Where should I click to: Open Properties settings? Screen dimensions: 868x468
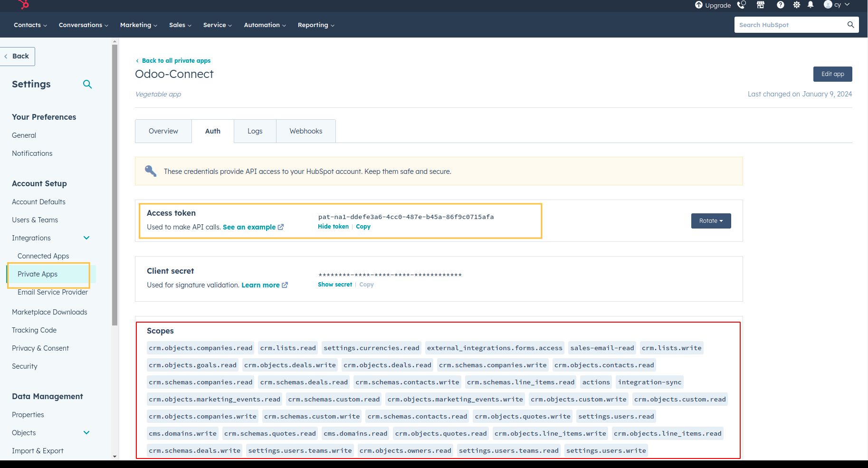click(x=28, y=415)
